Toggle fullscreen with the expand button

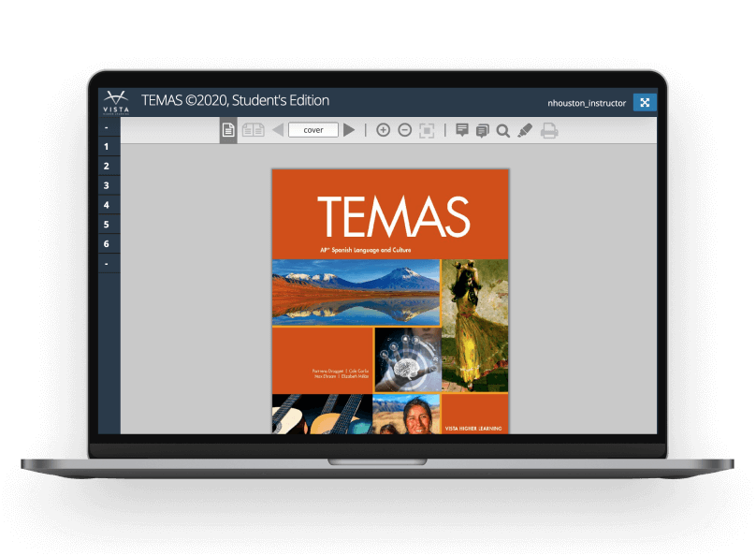click(x=645, y=102)
